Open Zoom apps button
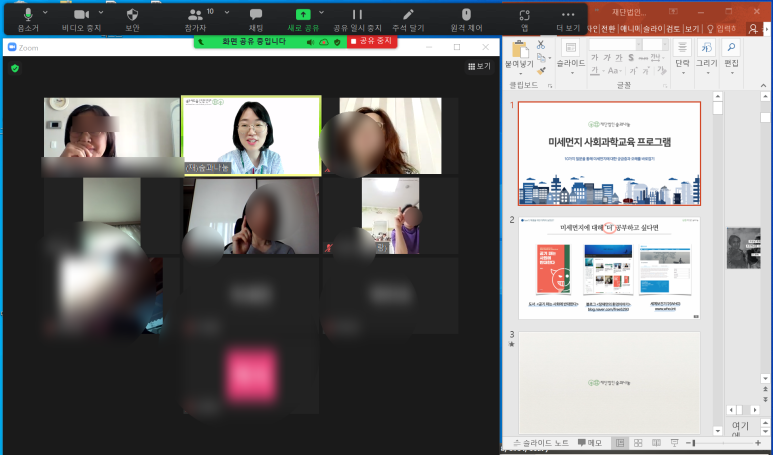The width and height of the screenshot is (773, 455). click(x=525, y=19)
